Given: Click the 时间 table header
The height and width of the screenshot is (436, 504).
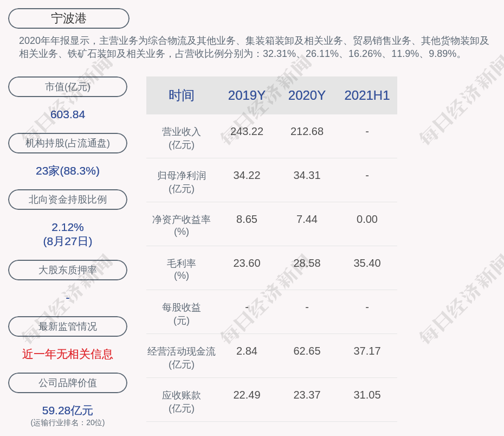Looking at the screenshot, I should tap(182, 95).
